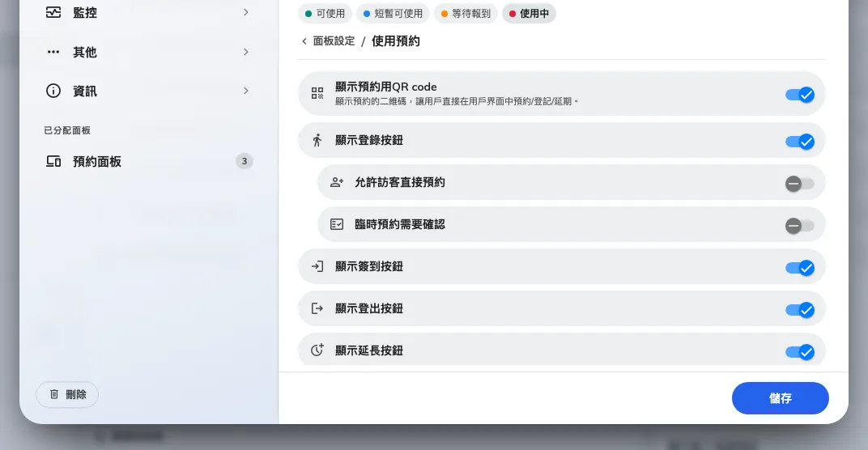Click the add-person icon for 允許訪客直接預約
The image size is (868, 450).
point(337,182)
